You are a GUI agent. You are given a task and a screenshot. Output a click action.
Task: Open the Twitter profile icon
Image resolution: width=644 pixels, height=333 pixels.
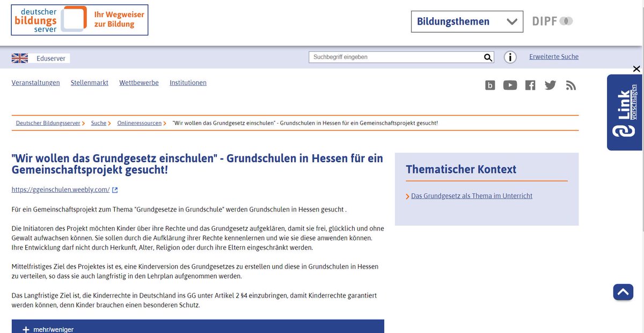coord(550,85)
